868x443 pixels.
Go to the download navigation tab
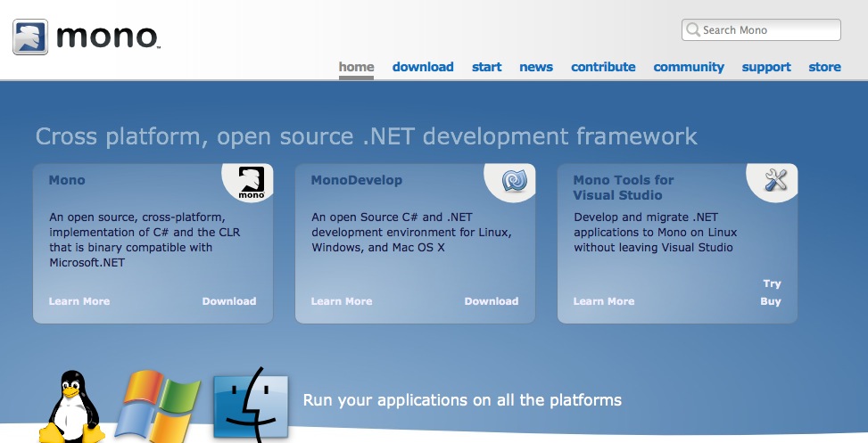pos(423,67)
